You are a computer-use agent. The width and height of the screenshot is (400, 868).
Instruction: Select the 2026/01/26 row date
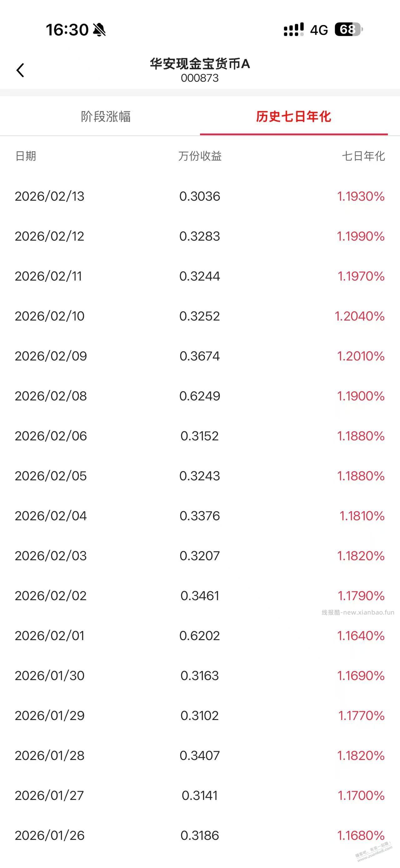50,835
